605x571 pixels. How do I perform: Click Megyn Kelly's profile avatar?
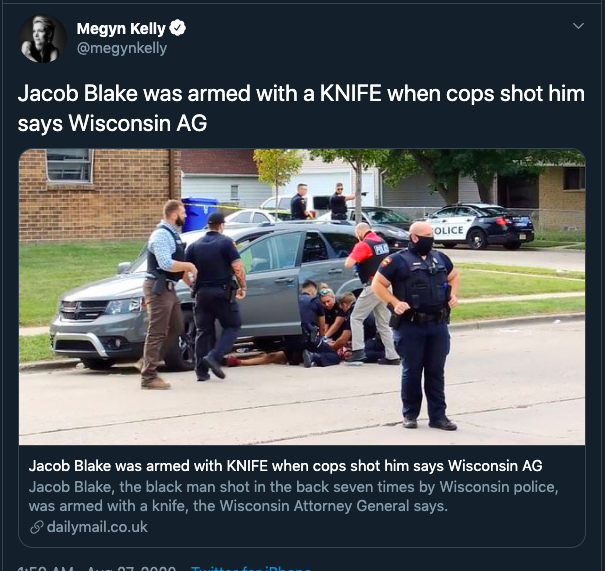pos(42,39)
